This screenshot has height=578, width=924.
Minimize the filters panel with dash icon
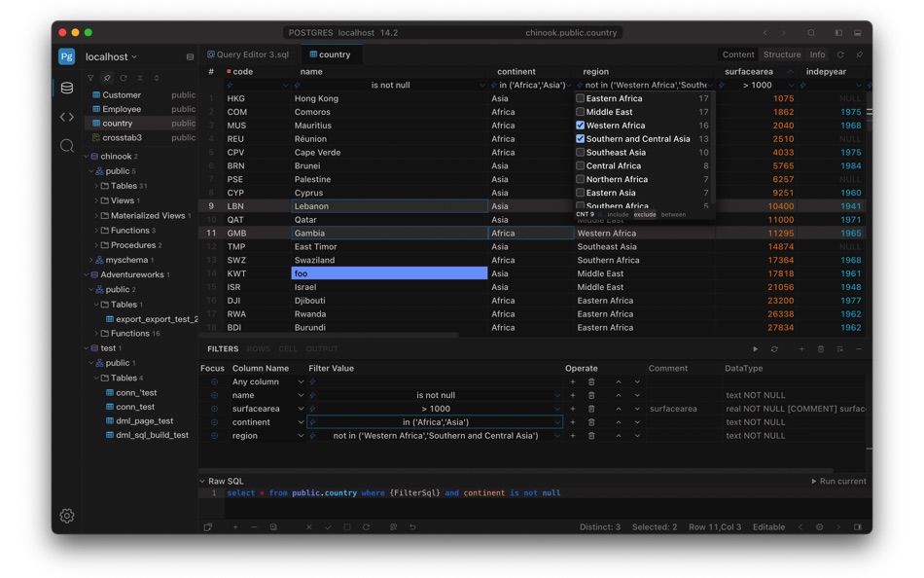[x=859, y=349]
